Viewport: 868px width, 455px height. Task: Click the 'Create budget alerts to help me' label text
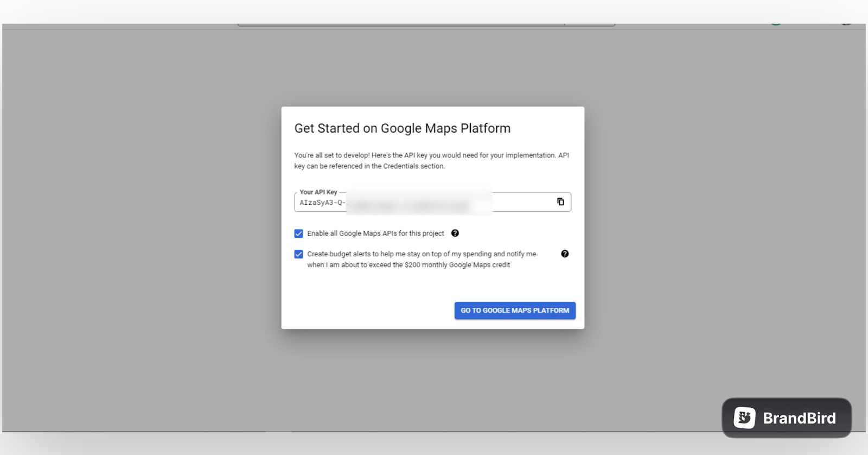[422, 260]
